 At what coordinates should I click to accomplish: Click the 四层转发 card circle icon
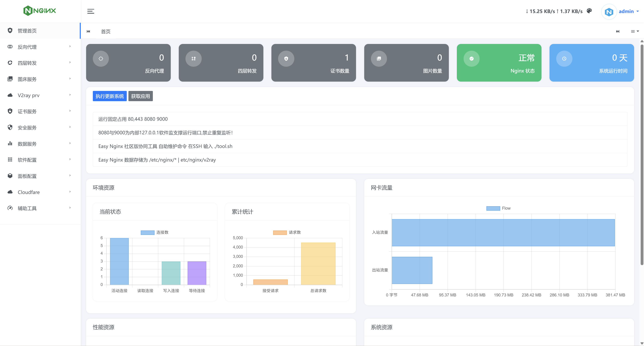tap(193, 59)
